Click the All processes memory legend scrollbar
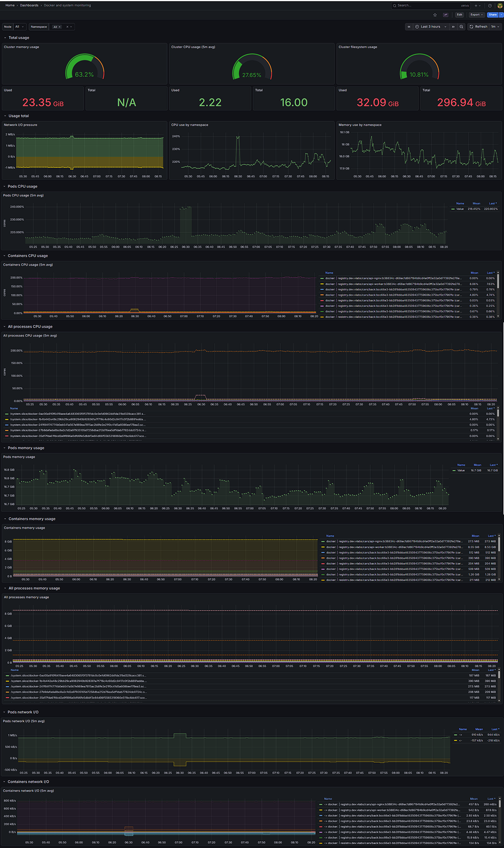This screenshot has width=504, height=848. click(498, 675)
